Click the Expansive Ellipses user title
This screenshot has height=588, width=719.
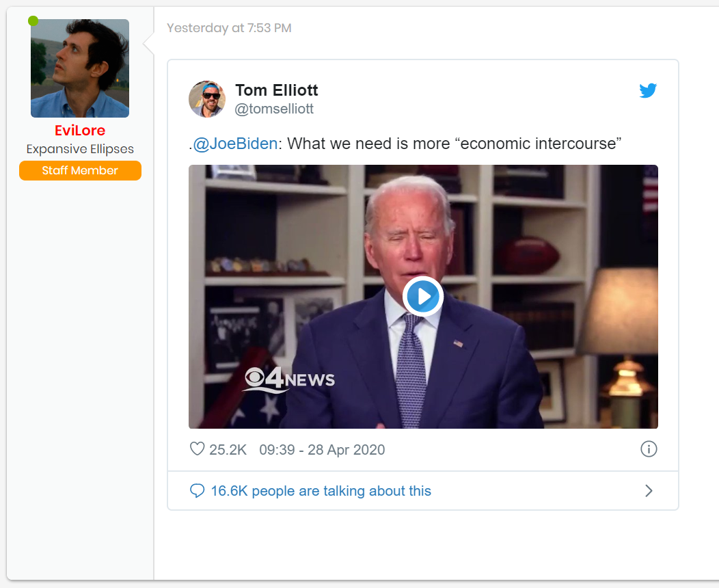[x=80, y=149]
